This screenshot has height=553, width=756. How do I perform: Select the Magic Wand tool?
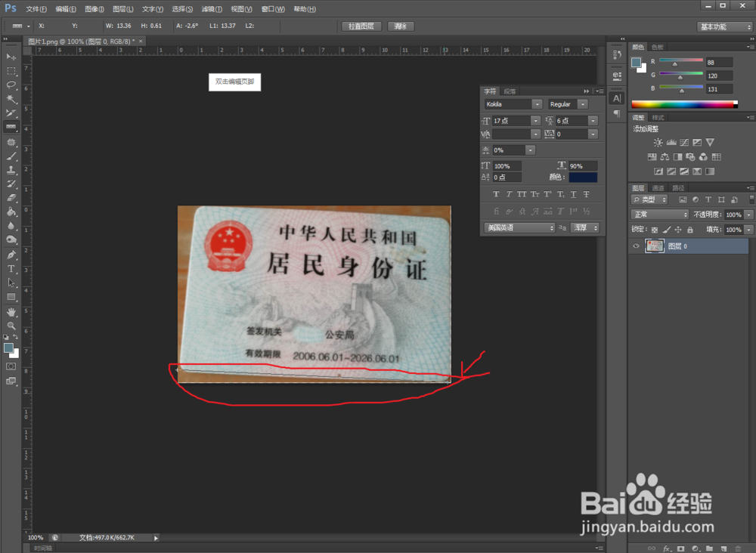[11, 99]
